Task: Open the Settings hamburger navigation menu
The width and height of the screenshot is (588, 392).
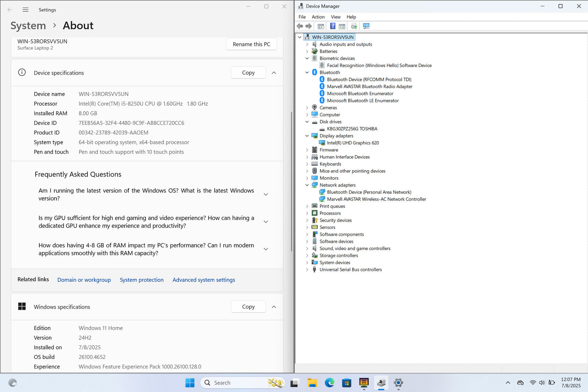Action: pos(25,10)
